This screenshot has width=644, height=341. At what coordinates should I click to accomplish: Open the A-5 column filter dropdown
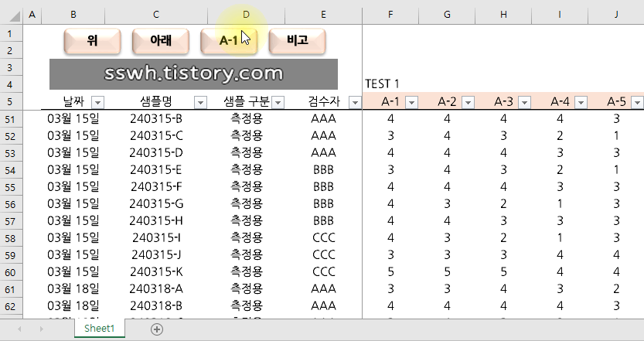click(x=637, y=102)
